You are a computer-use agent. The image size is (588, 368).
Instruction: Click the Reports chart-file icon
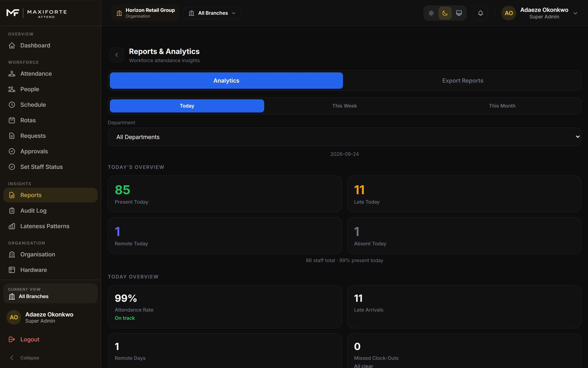coord(12,195)
